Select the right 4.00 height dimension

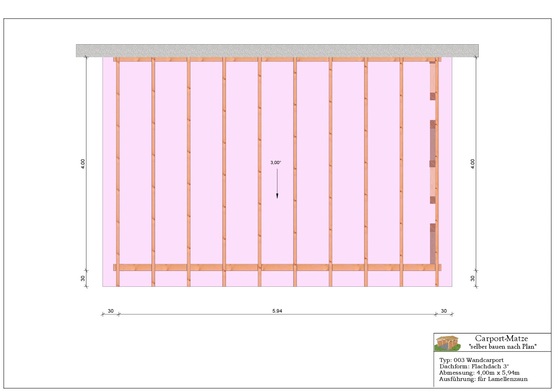click(473, 163)
